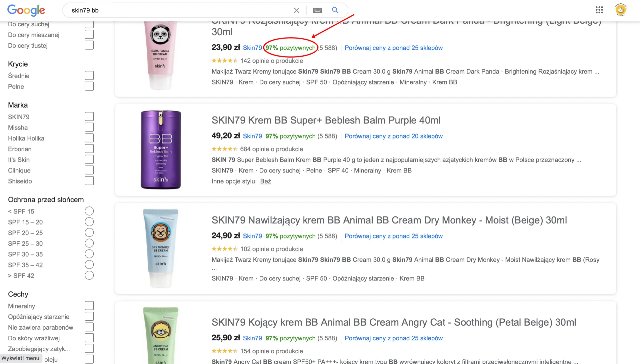Open the on-screen keyboard input tool

pyautogui.click(x=317, y=10)
